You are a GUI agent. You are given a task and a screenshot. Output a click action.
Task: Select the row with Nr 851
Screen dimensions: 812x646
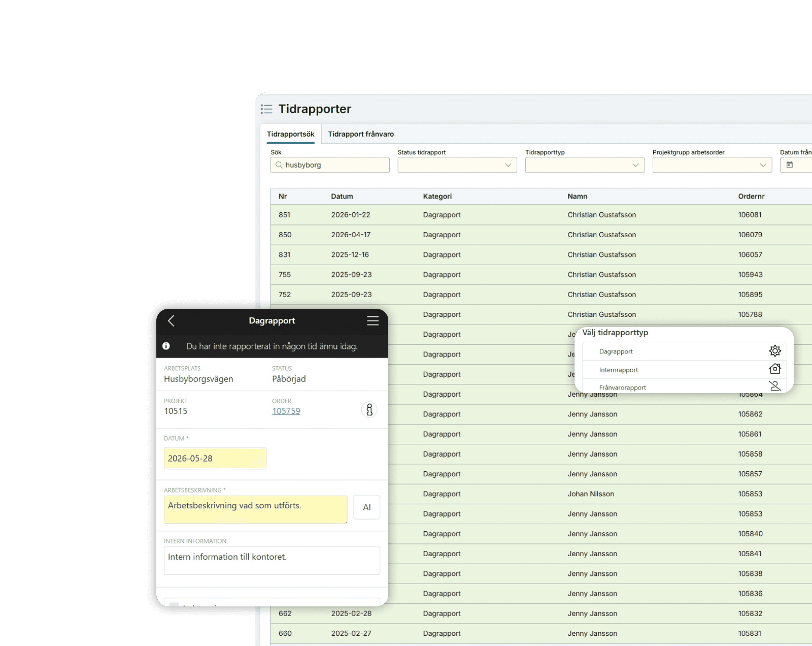click(x=541, y=215)
